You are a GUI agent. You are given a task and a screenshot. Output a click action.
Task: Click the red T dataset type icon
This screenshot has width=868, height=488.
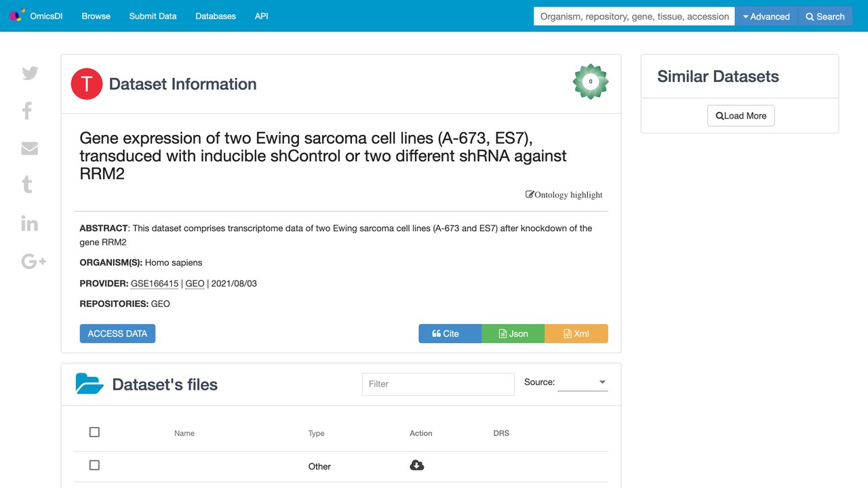click(87, 84)
